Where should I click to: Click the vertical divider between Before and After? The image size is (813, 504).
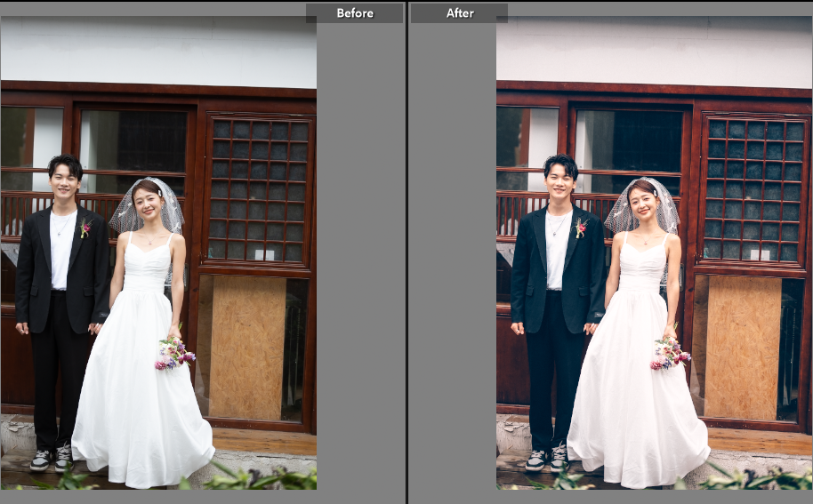pyautogui.click(x=406, y=252)
